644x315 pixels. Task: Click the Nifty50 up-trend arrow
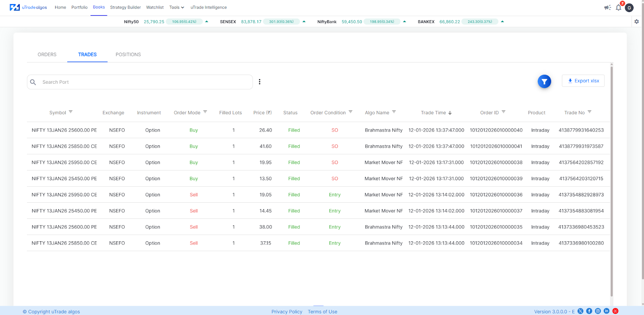206,22
